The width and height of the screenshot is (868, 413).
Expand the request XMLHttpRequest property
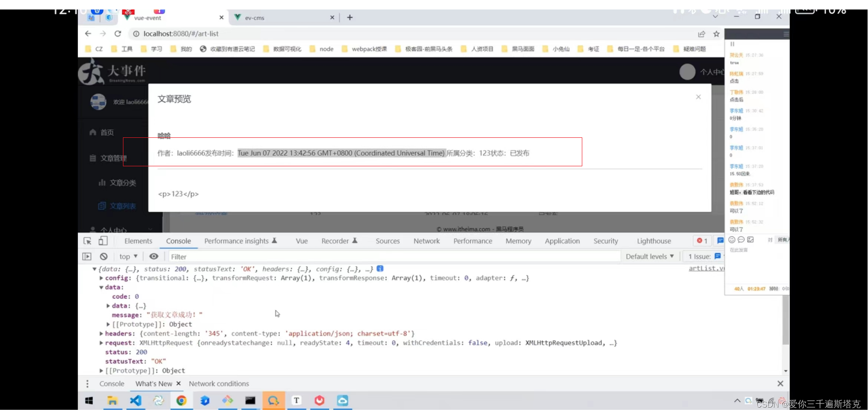(x=101, y=343)
